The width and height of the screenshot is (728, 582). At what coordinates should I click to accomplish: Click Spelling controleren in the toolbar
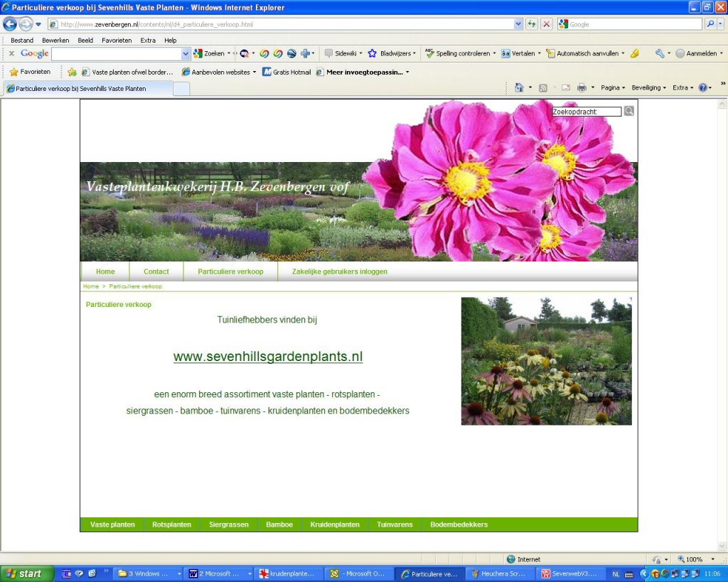[x=460, y=53]
